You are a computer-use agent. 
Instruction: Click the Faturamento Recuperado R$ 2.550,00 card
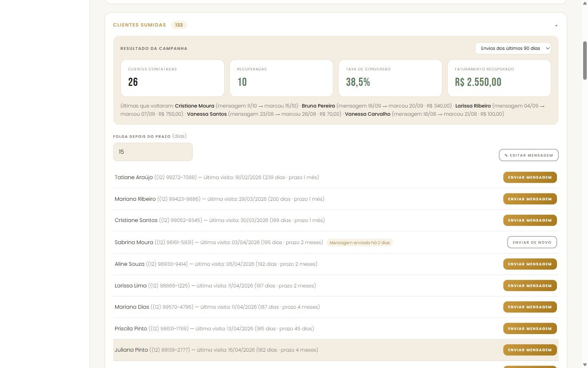tap(499, 78)
